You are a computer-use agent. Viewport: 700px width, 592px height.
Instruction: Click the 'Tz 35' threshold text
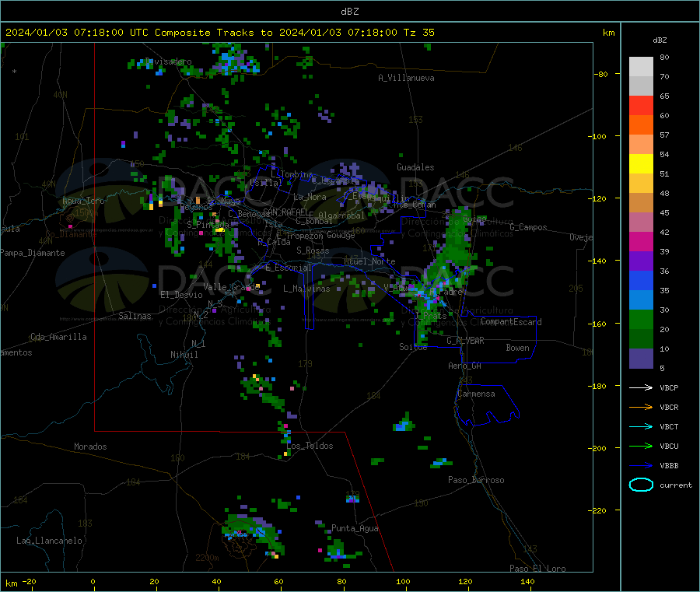(x=418, y=33)
